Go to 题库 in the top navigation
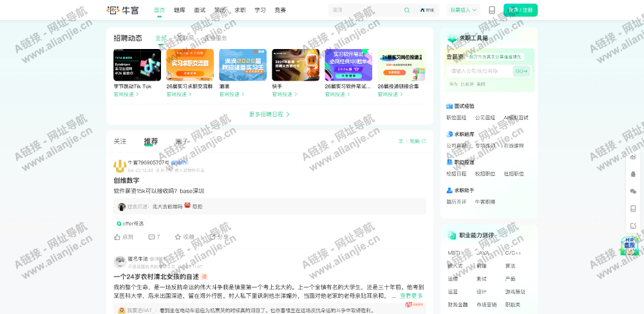 pyautogui.click(x=180, y=10)
